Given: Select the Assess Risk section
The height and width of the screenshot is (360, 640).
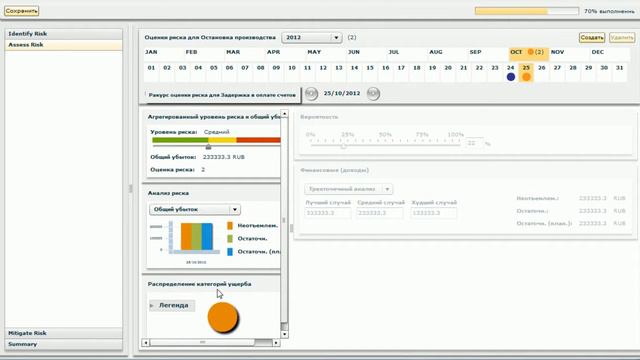Looking at the screenshot, I should click(63, 45).
